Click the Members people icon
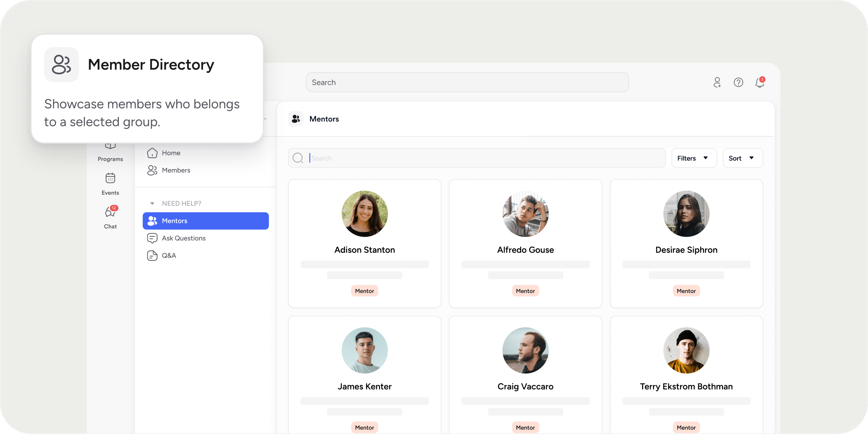 (x=152, y=170)
